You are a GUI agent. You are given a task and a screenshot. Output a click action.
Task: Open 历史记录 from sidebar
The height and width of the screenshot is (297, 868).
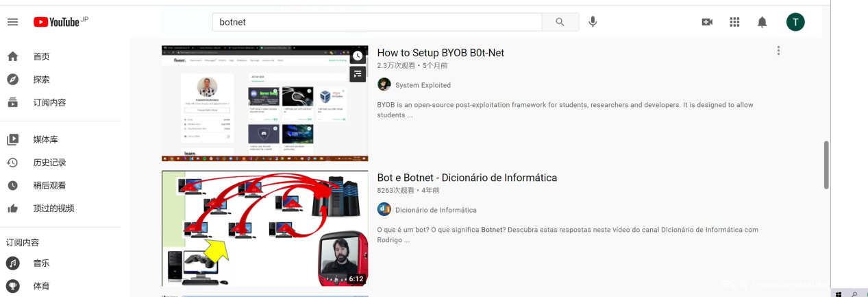click(x=49, y=163)
